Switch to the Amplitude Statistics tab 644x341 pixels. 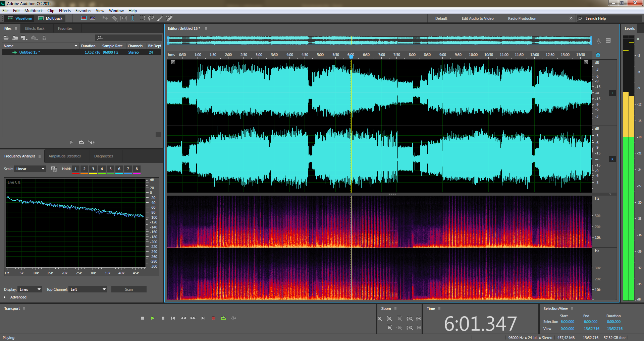coord(65,156)
